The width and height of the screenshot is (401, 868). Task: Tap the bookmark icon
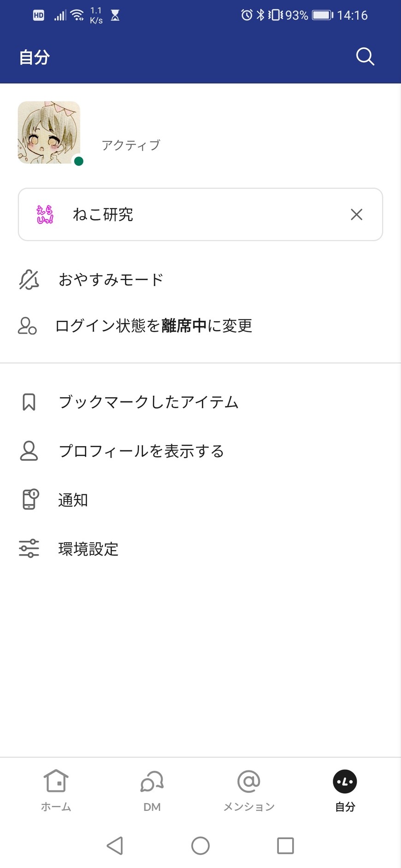click(29, 402)
